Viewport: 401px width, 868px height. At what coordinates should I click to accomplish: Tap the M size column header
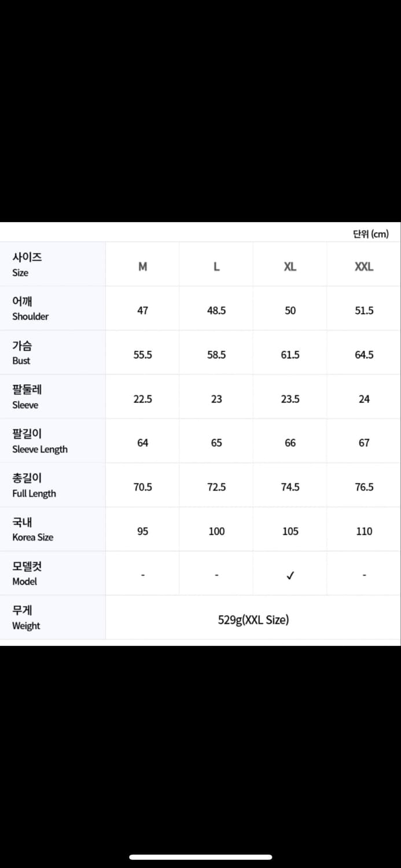[143, 267]
